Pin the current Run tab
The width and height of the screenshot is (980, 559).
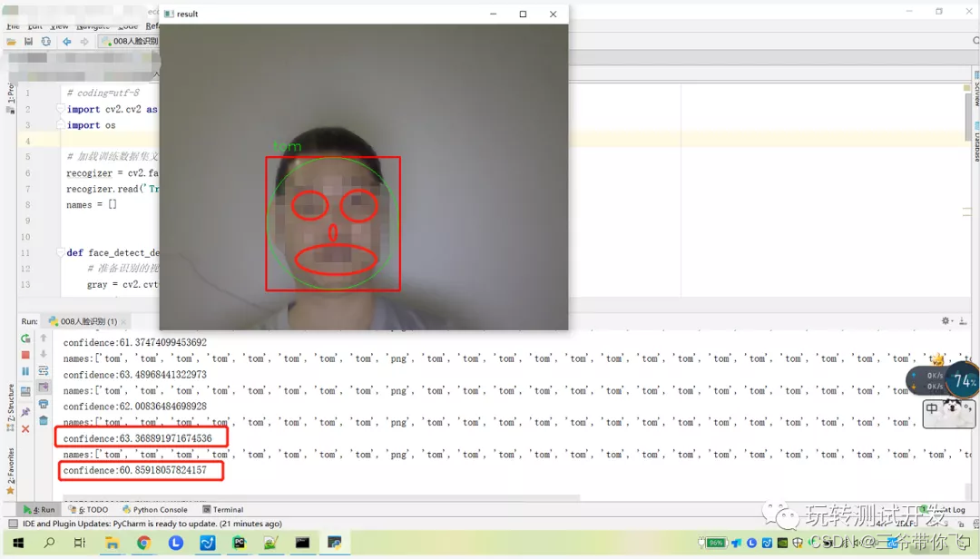25,413
